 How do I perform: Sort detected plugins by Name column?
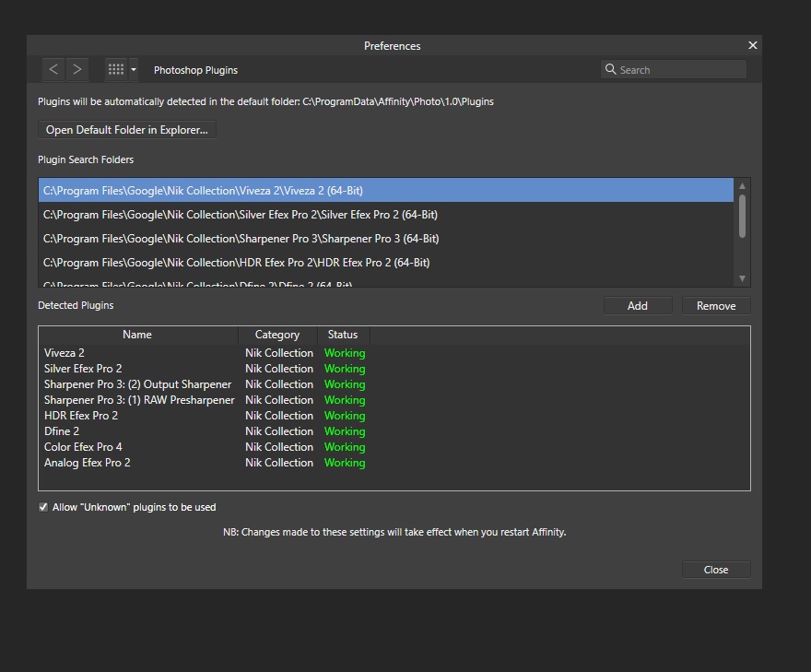pyautogui.click(x=137, y=335)
